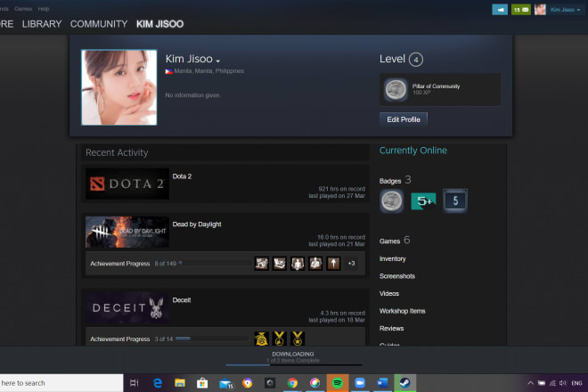Viewport: 588px width, 392px height.
Task: View the Deceit star medal achievement icon
Action: click(x=298, y=339)
